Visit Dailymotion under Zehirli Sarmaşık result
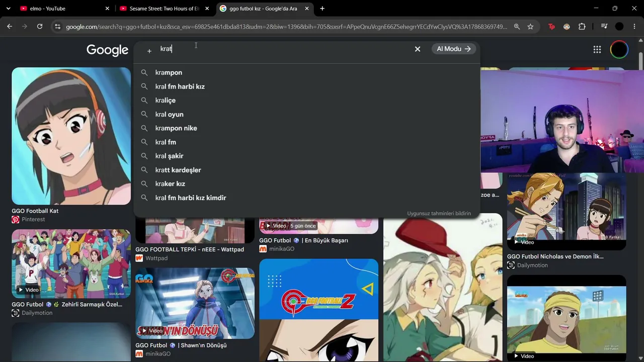The image size is (644, 362). (x=37, y=313)
